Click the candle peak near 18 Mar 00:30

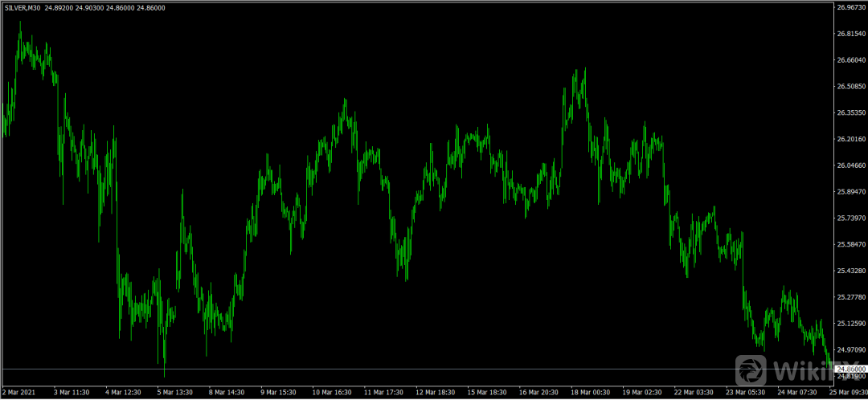[584, 69]
